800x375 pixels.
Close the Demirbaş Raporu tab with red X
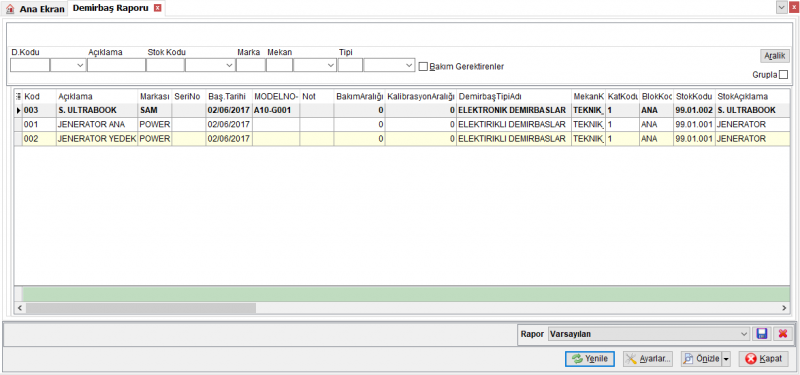(158, 8)
